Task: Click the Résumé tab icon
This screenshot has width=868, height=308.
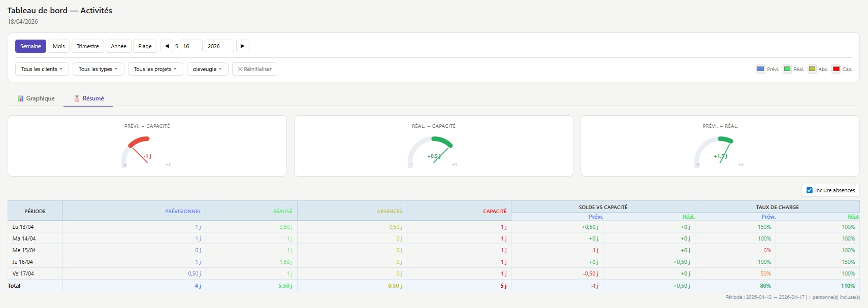Action: [x=77, y=98]
